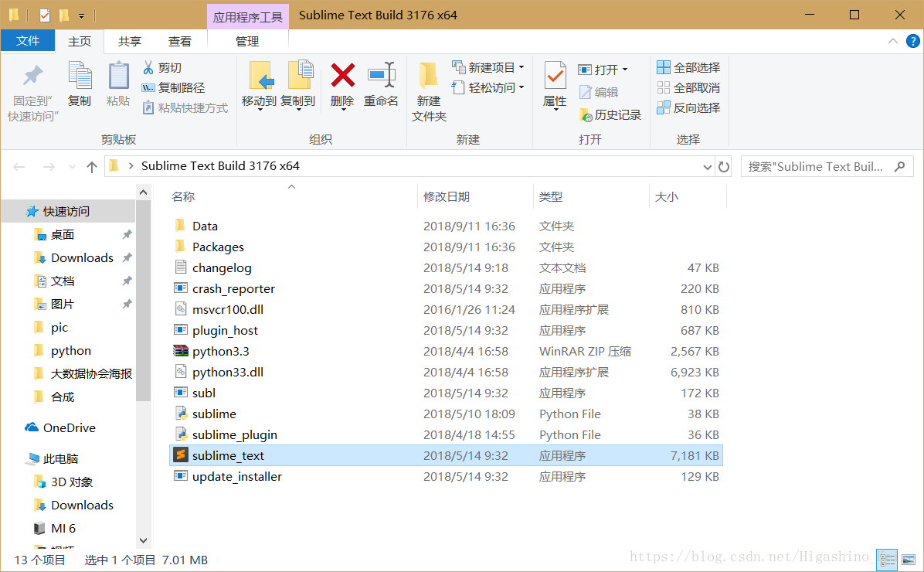Copy path with 复制路径
The image size is (924, 572).
pyautogui.click(x=173, y=88)
